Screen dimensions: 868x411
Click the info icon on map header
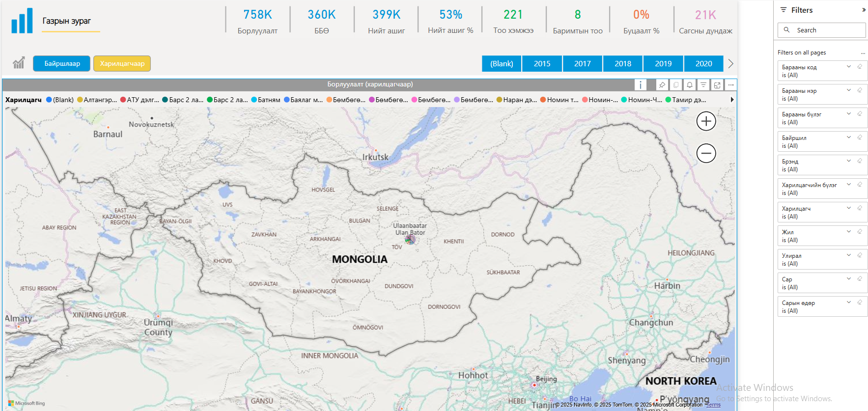pos(641,85)
